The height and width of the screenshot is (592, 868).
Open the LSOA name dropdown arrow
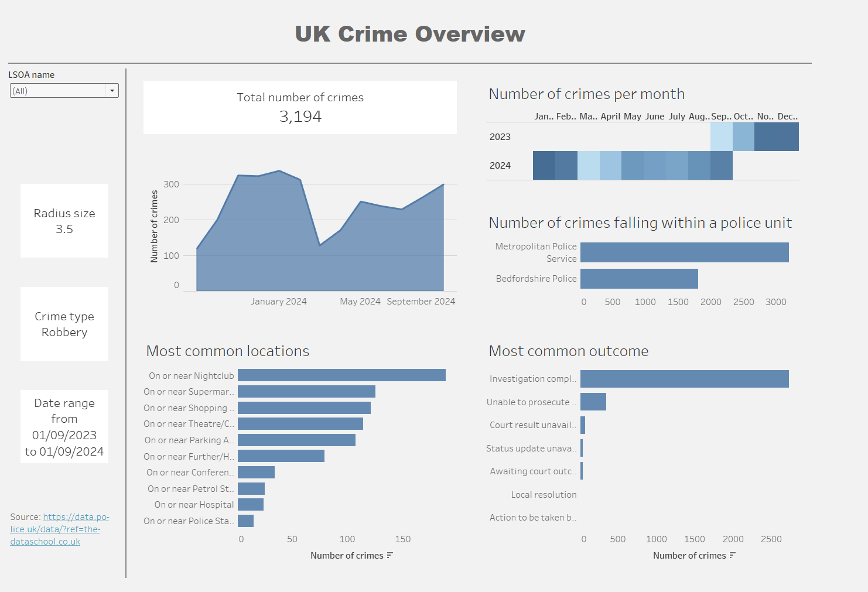(112, 91)
